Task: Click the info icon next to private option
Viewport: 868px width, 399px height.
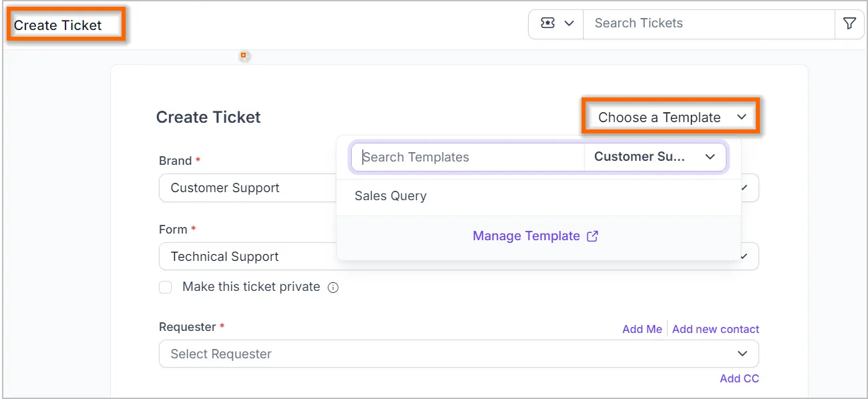Action: point(333,288)
